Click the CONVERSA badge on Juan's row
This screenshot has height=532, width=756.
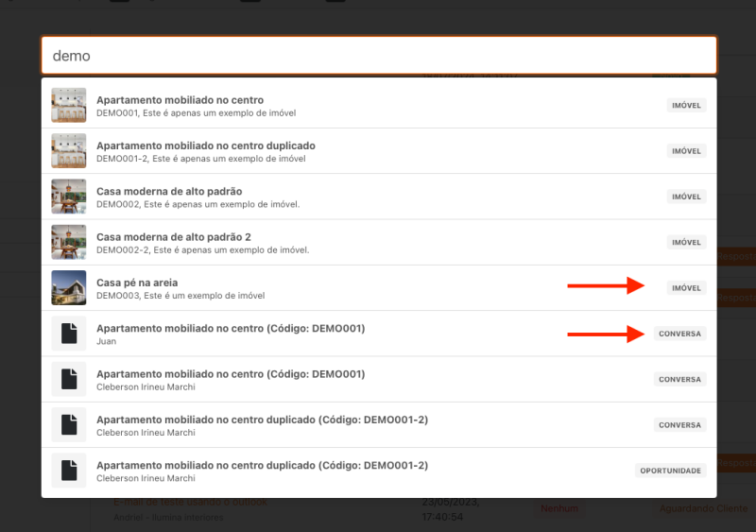(679, 334)
